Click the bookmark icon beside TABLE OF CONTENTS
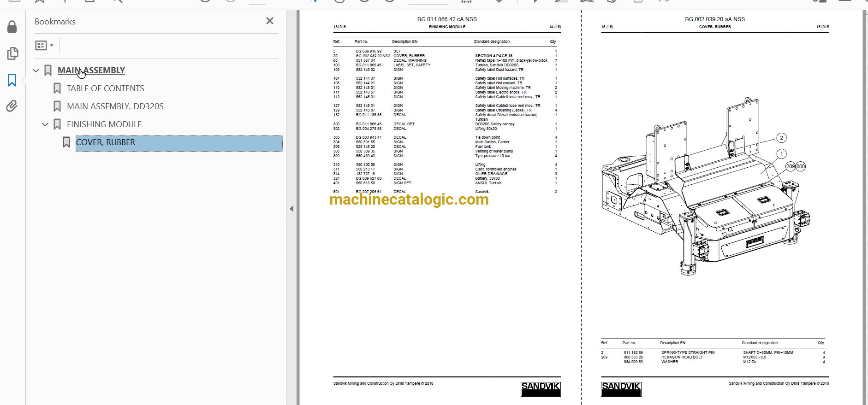 pos(57,88)
